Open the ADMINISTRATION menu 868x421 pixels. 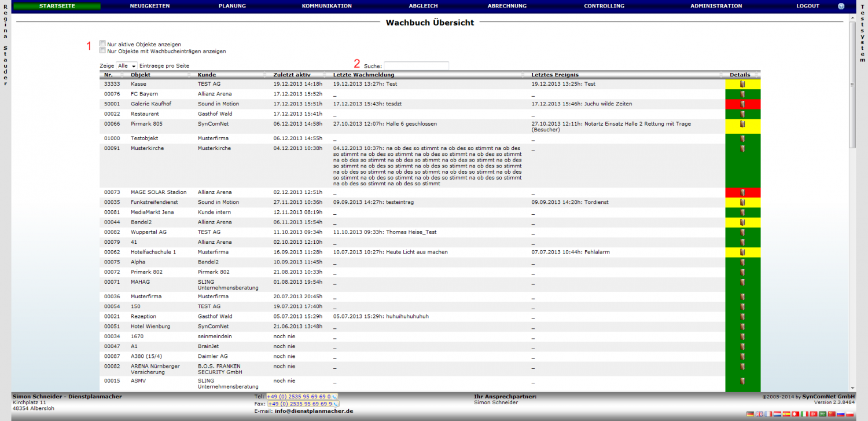pyautogui.click(x=716, y=6)
